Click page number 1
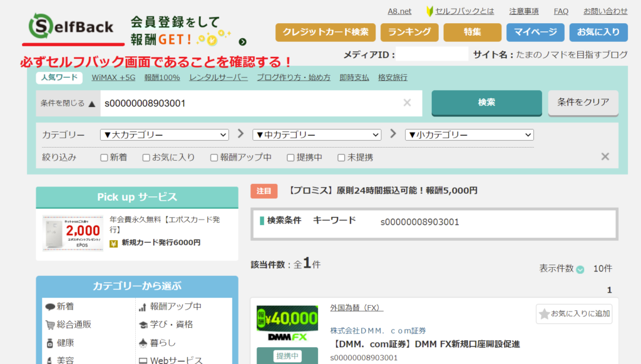This screenshot has width=641, height=364. (x=609, y=290)
